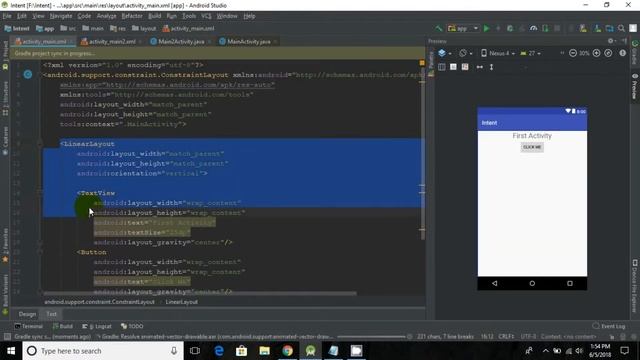Click the CLICK ME button in preview
This screenshot has height=360, width=640.
pos(532,147)
